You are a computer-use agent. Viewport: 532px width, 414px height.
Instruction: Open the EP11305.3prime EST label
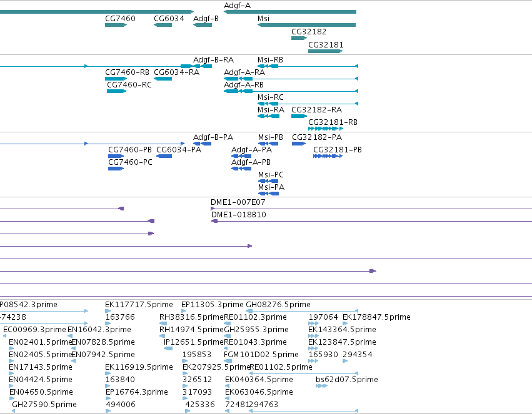click(213, 305)
